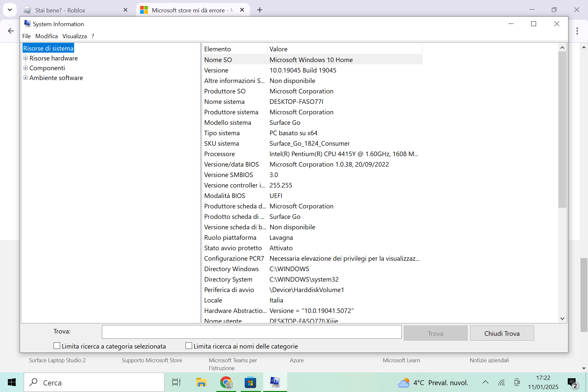
Task: Select the Versione 10.0.19045 Build 19045 value
Action: click(303, 70)
